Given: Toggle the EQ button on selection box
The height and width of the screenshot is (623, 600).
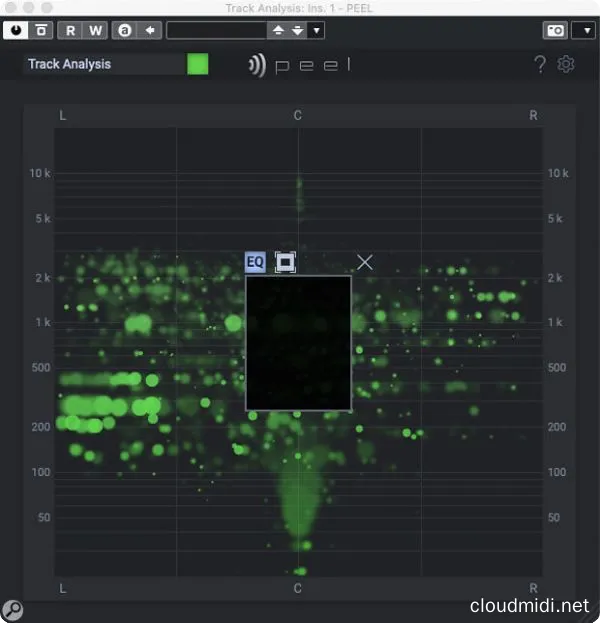Looking at the screenshot, I should pos(256,262).
